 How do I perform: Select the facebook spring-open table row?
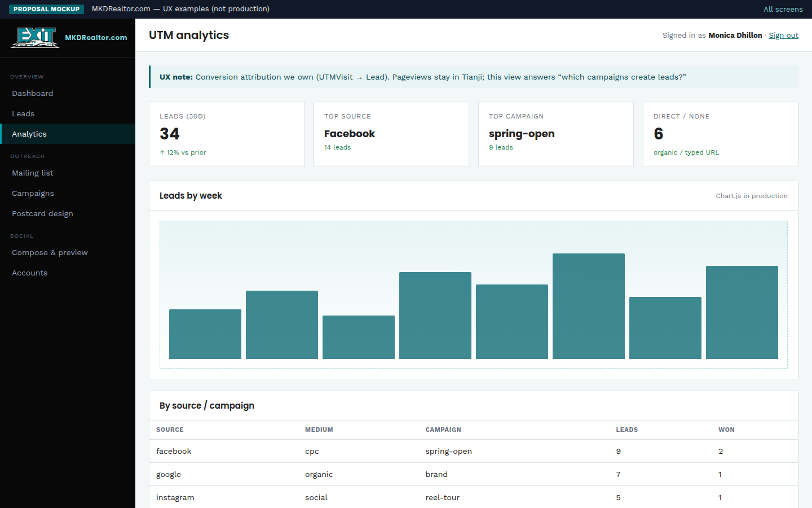pos(474,451)
